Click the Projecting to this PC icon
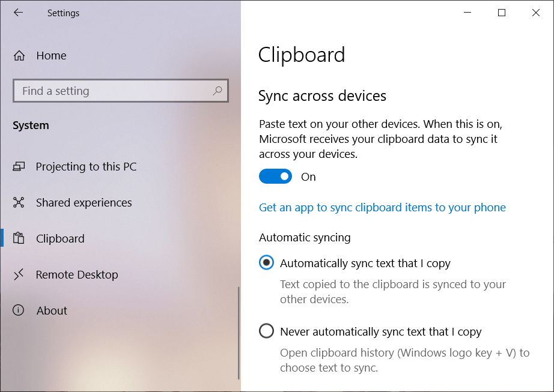Image resolution: width=554 pixels, height=392 pixels. point(19,166)
